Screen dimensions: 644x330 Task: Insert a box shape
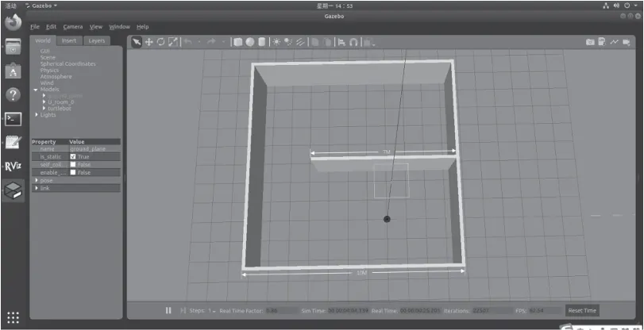[237, 42]
